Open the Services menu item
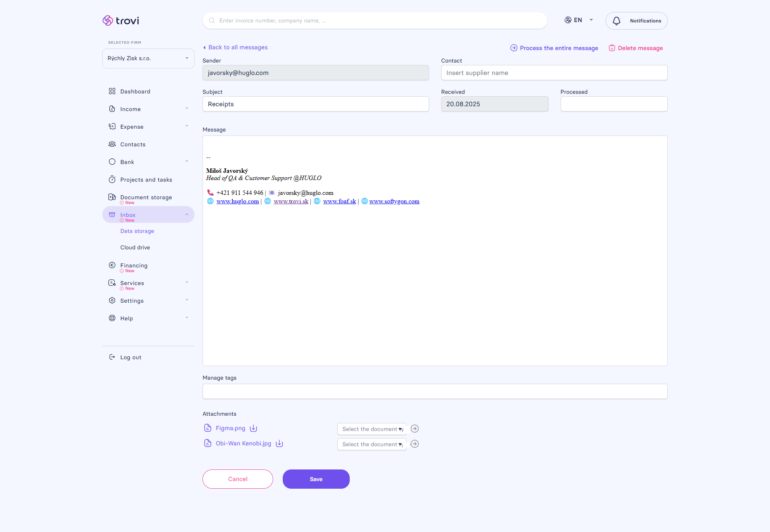The image size is (770, 532). pyautogui.click(x=148, y=284)
